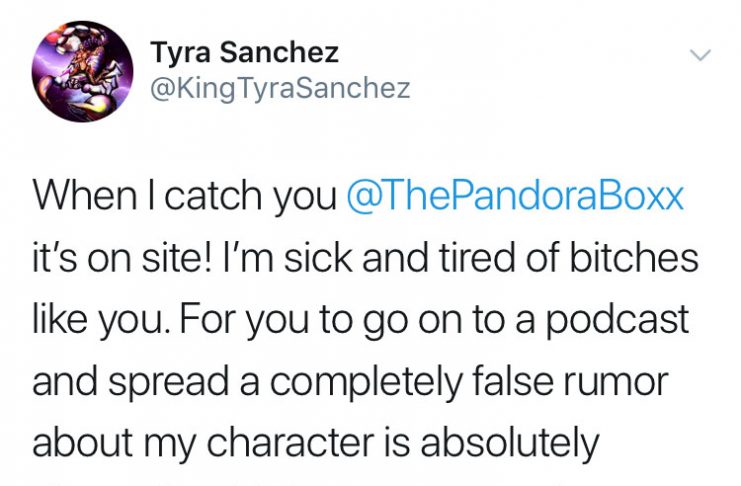Click the word 'absolutely' ending the visible tweet

coord(510,443)
